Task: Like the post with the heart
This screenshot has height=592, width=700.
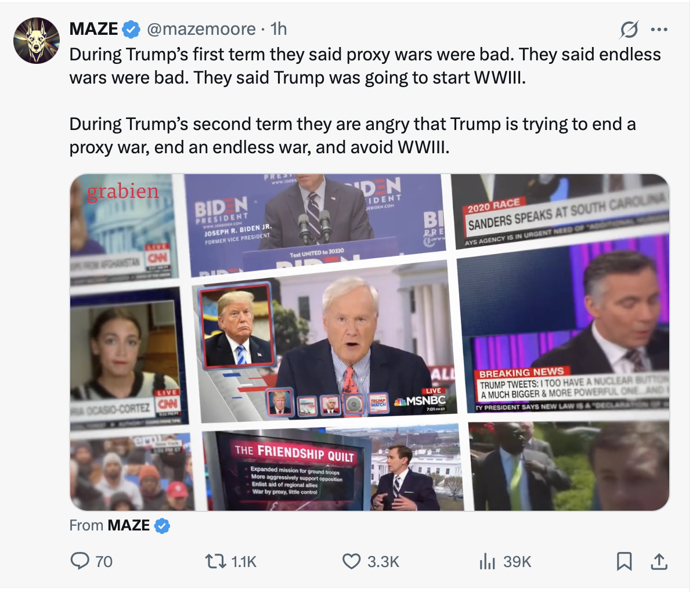Action: (351, 561)
